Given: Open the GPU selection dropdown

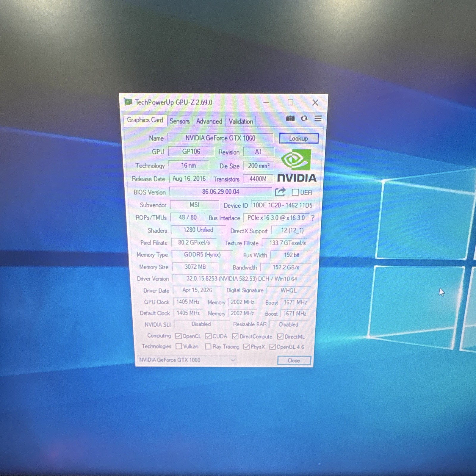Looking at the screenshot, I should (187, 360).
